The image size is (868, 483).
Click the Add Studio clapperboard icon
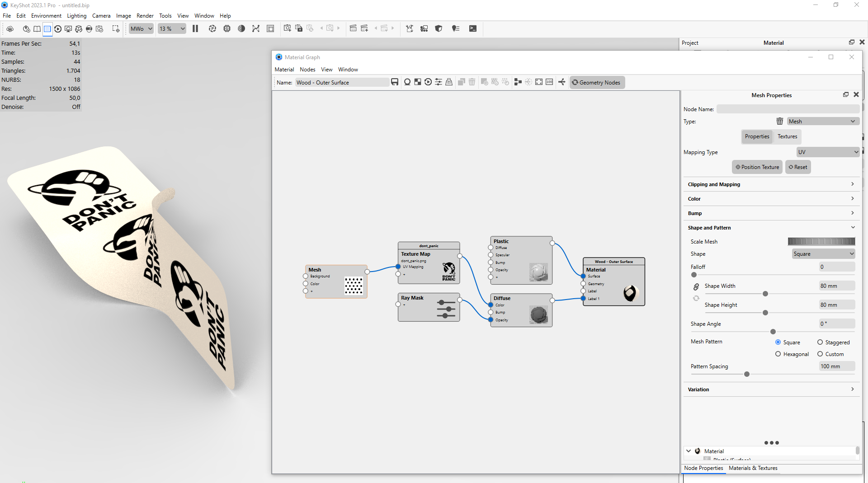coord(364,28)
